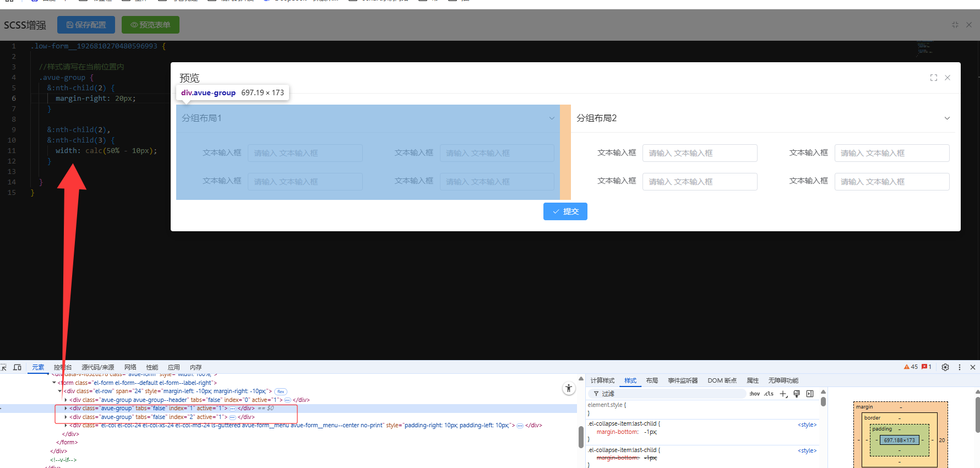Click the 预览表单 preview form button
This screenshot has height=468, width=980.
click(150, 25)
